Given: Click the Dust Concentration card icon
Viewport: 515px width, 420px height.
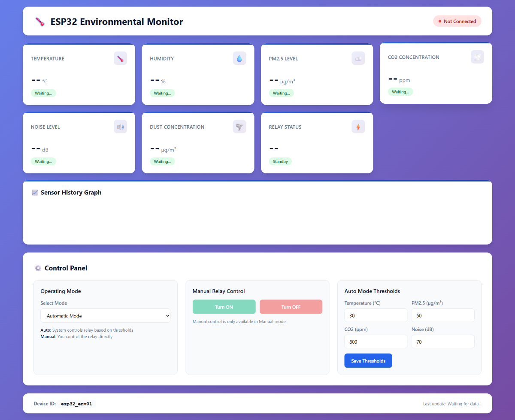Looking at the screenshot, I should tap(239, 127).
